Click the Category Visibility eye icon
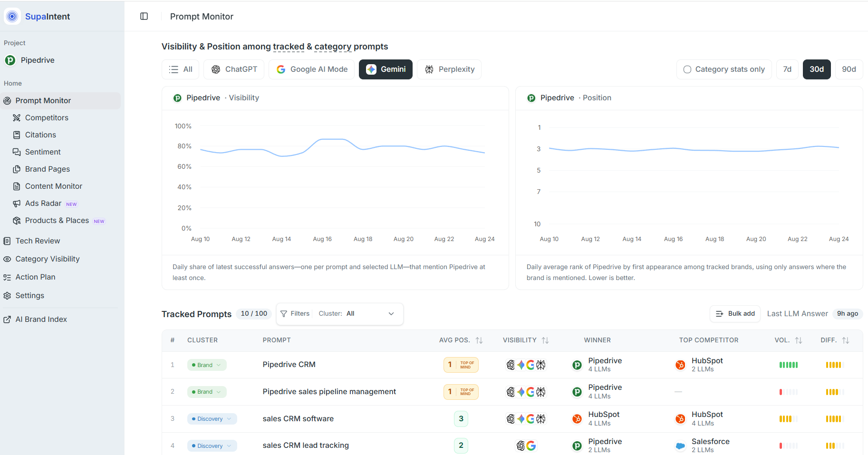 [7, 259]
